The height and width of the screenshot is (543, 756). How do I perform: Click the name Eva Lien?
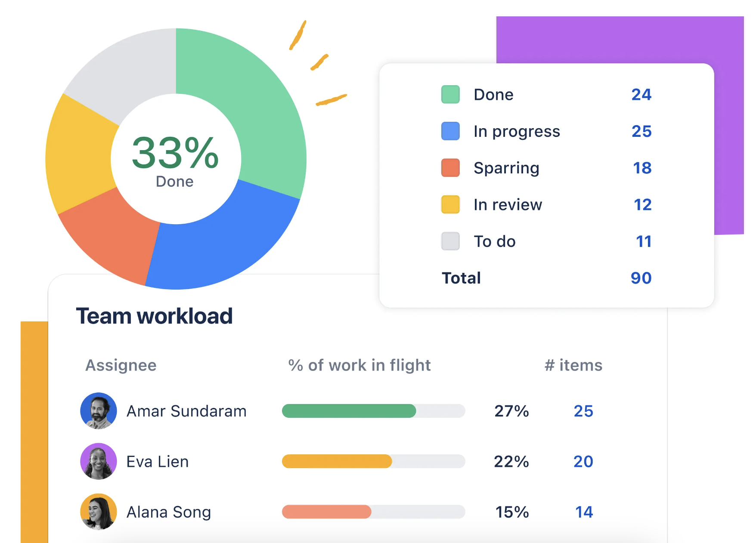point(158,462)
